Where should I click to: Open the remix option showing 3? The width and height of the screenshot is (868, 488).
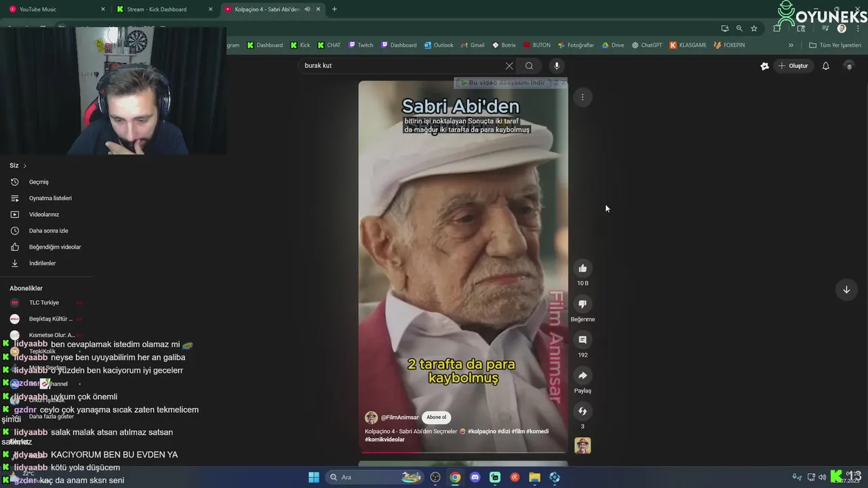pos(583,411)
